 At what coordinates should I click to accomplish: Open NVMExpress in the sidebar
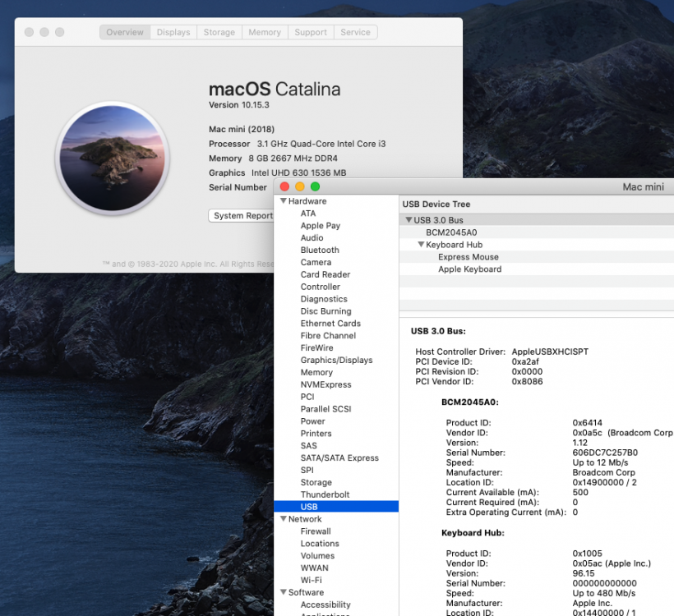(325, 385)
